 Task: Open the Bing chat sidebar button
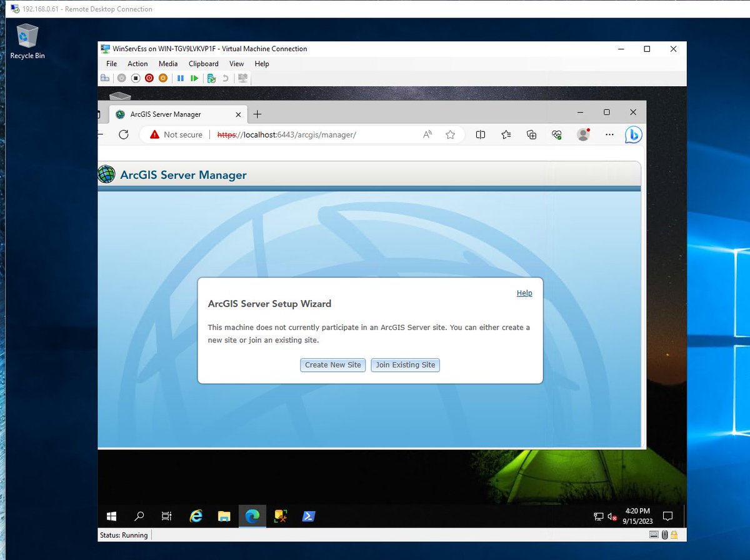pos(634,134)
